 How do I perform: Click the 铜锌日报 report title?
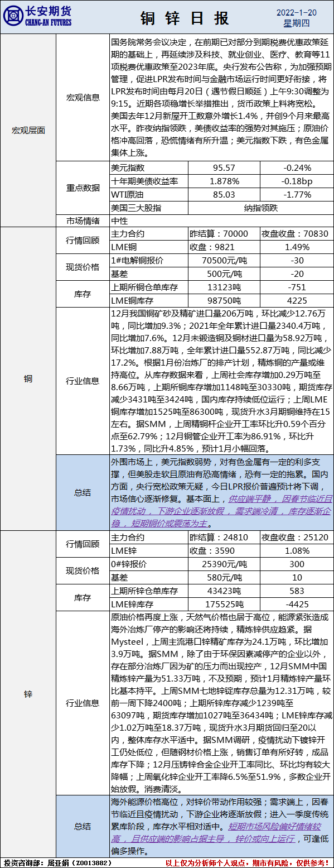click(184, 18)
